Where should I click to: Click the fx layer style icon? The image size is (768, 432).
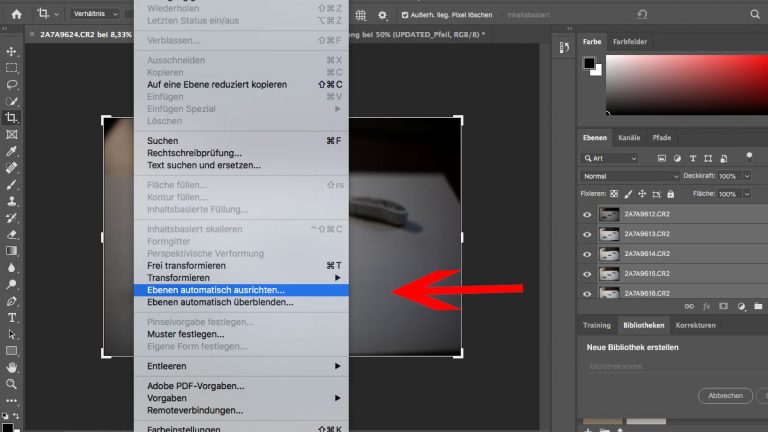706,306
